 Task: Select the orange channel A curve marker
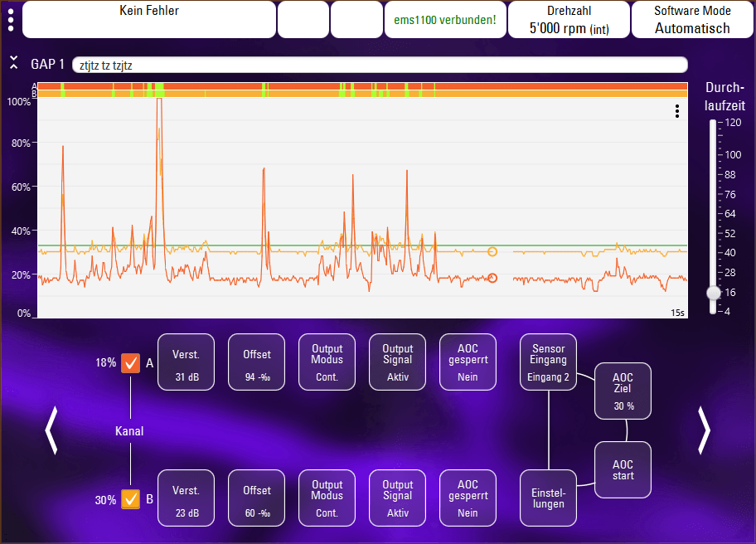pos(492,278)
